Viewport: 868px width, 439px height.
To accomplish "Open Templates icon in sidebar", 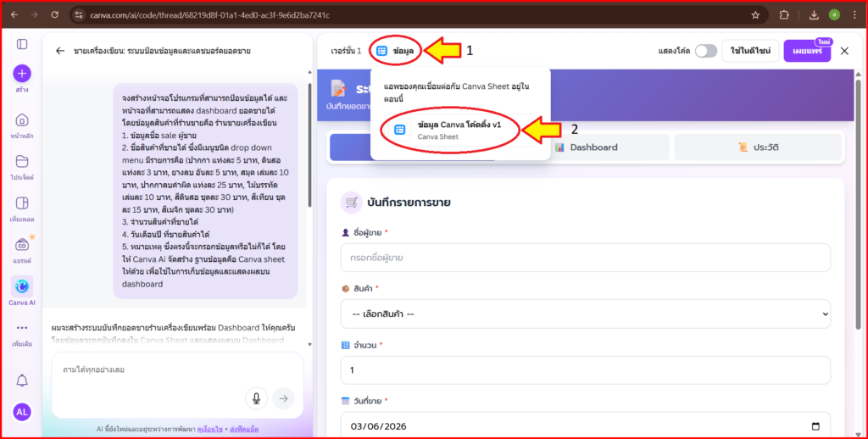I will [x=22, y=203].
